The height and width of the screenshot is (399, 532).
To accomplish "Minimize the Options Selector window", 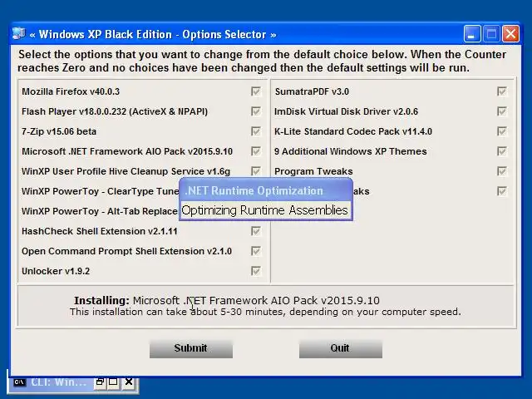I will tap(472, 34).
